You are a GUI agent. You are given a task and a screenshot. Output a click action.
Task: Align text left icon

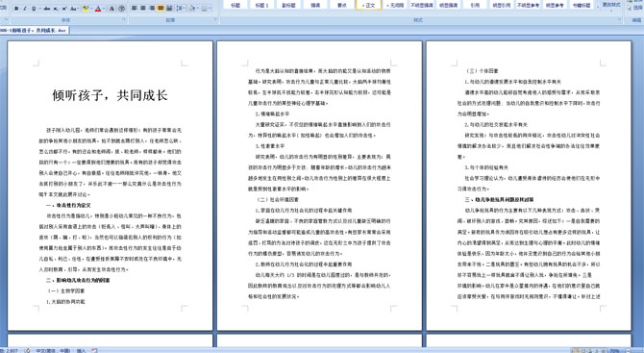pos(135,9)
